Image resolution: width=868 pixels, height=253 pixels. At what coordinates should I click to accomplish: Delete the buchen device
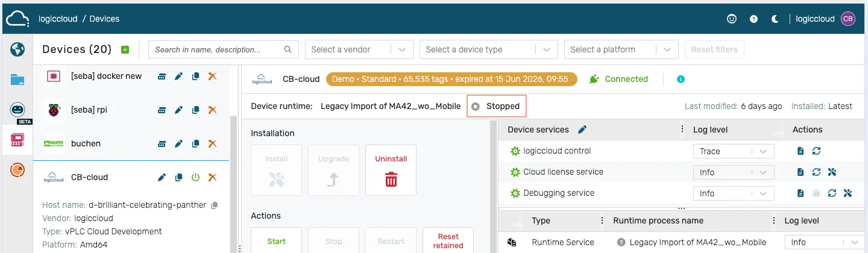212,144
